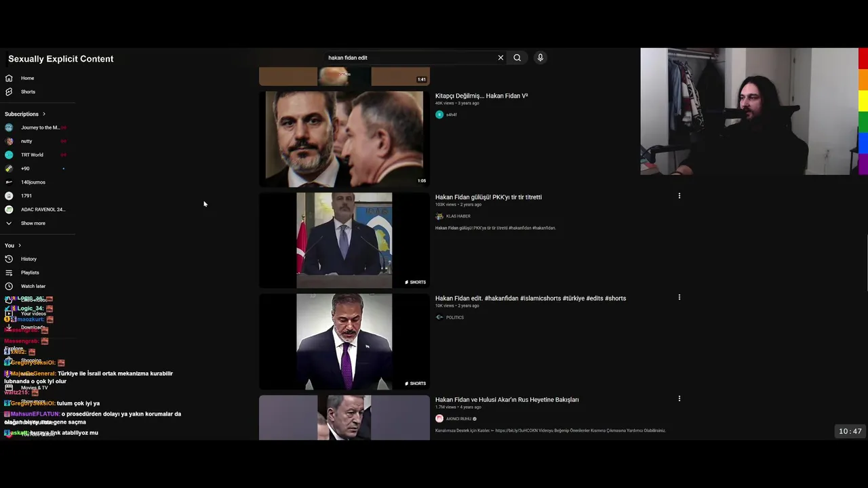Play the Hulusi Akar Rus Heyetine thumbnail
868x488 pixels.
coord(344,418)
